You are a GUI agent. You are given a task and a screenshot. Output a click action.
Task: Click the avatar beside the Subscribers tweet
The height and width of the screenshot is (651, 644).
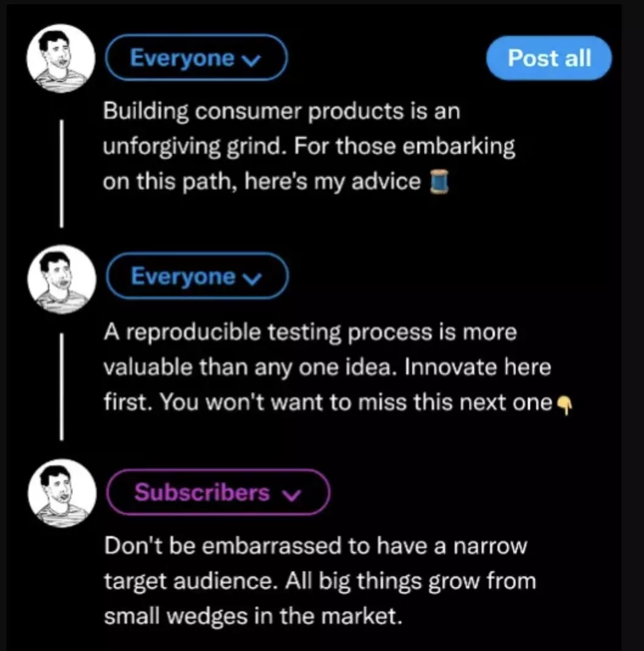point(61,493)
